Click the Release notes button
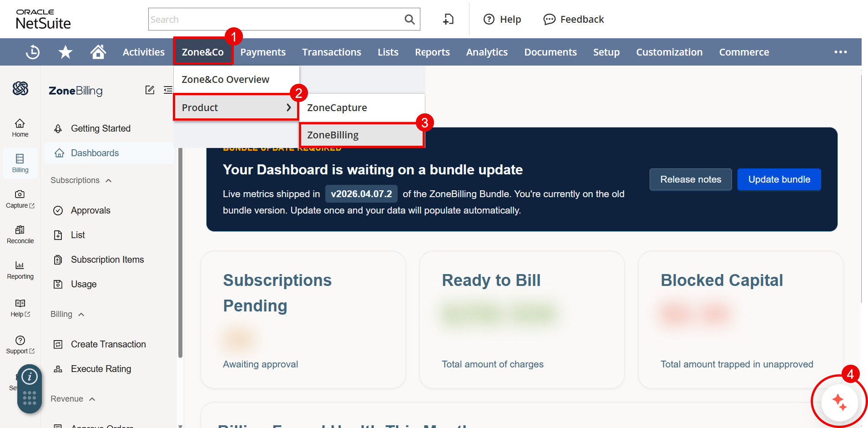The image size is (868, 428). click(691, 179)
